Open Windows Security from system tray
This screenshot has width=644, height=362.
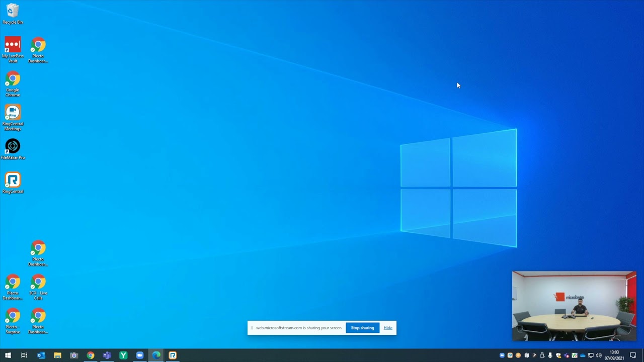pyautogui.click(x=558, y=355)
